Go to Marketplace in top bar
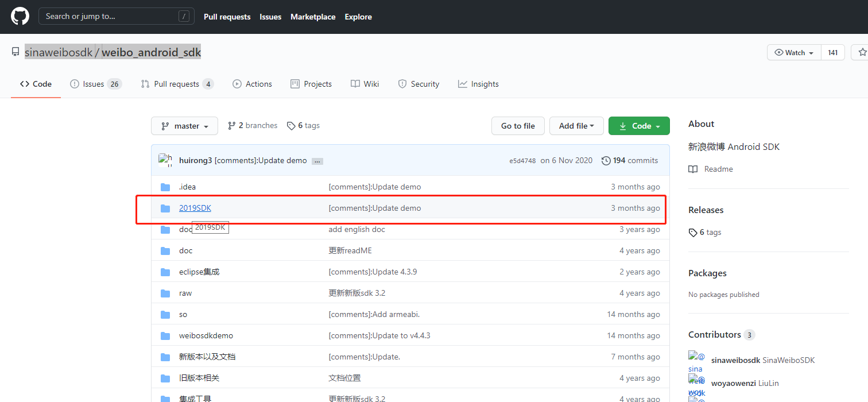 pyautogui.click(x=313, y=17)
